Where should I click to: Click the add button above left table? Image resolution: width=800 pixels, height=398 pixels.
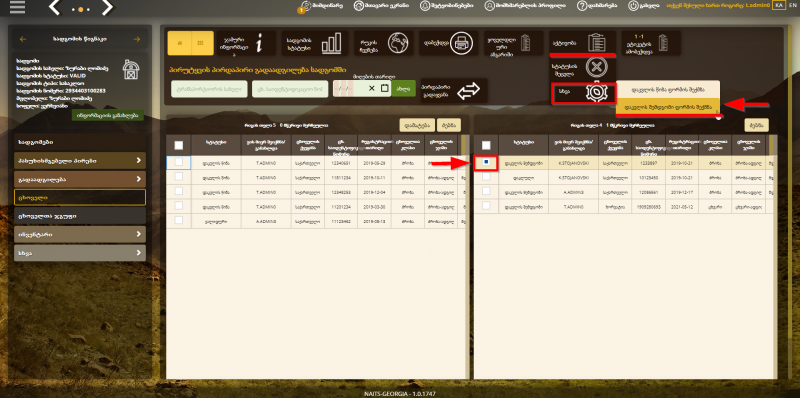pos(417,125)
